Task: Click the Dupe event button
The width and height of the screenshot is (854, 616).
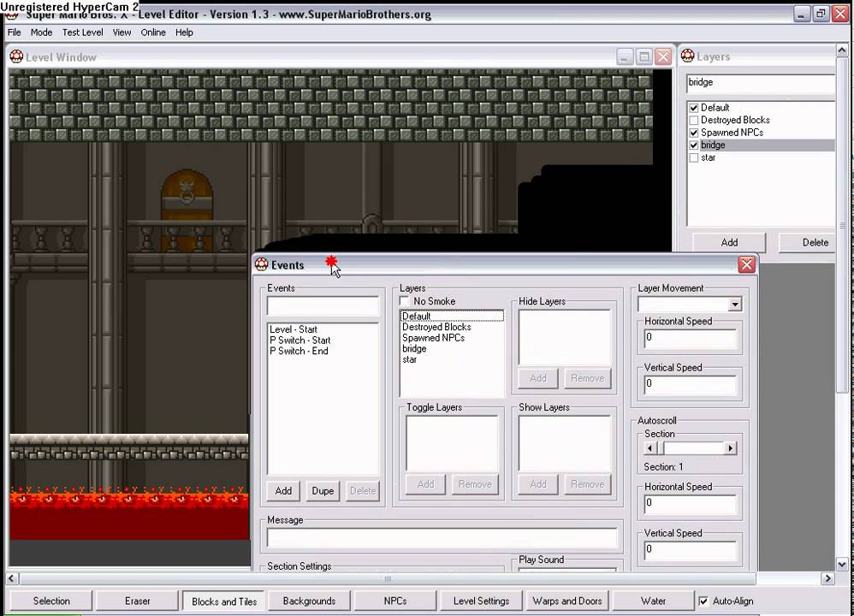Action: tap(323, 491)
